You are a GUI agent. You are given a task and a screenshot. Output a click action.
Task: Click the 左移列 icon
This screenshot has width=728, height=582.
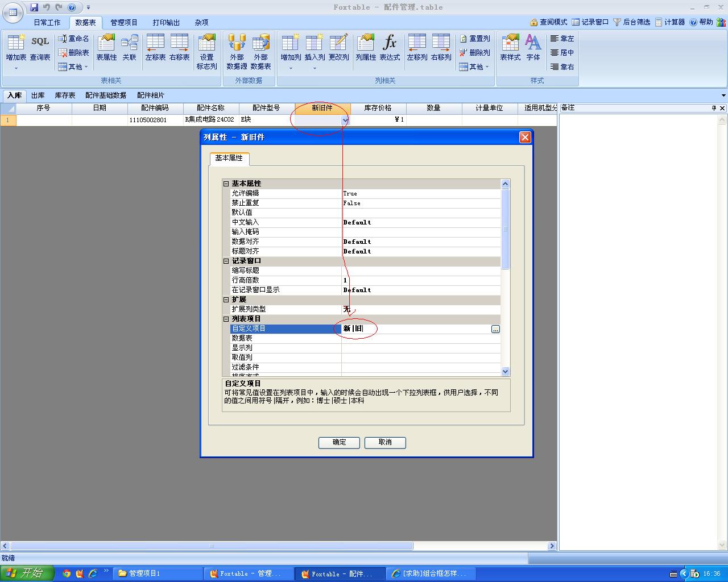point(417,47)
